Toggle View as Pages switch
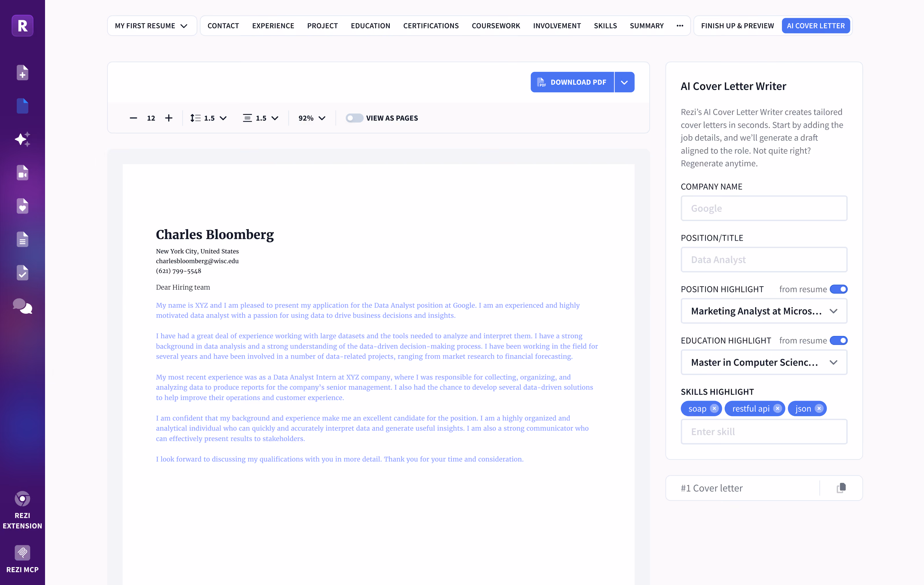 pos(354,118)
